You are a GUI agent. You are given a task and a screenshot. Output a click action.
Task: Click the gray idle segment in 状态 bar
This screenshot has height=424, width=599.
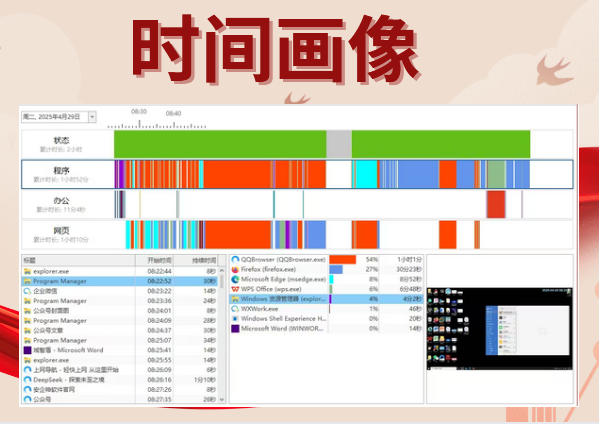pos(339,144)
